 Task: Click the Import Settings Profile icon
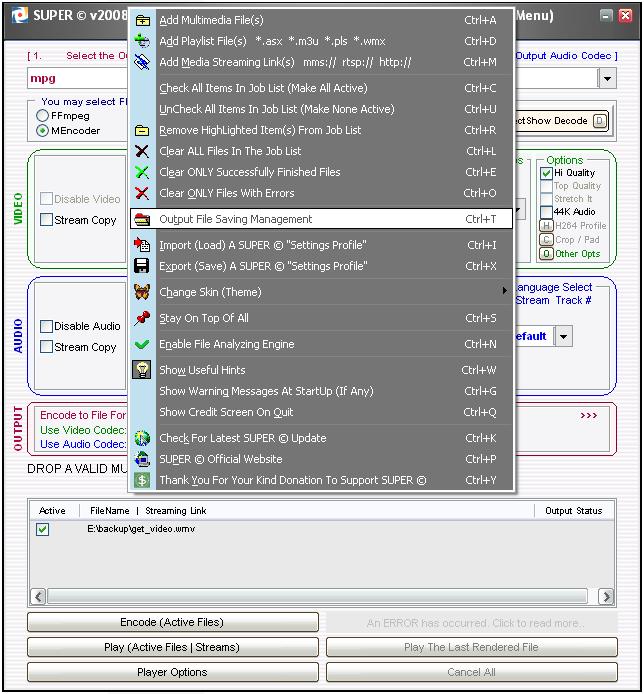click(142, 245)
